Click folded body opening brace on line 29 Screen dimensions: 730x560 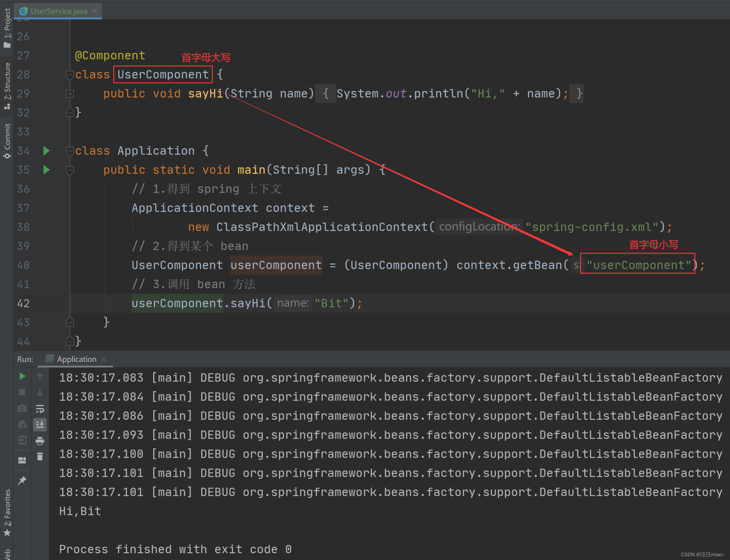326,93
